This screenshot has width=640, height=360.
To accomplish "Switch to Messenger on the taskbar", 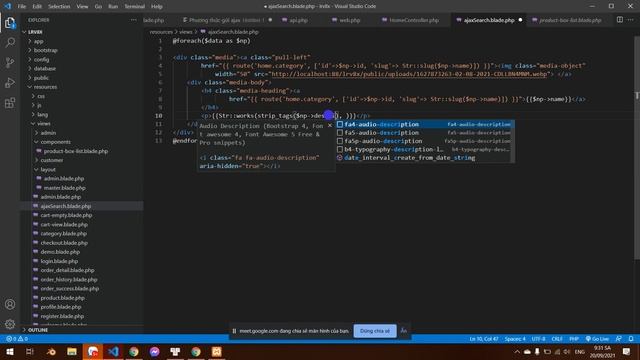I will 154,351.
